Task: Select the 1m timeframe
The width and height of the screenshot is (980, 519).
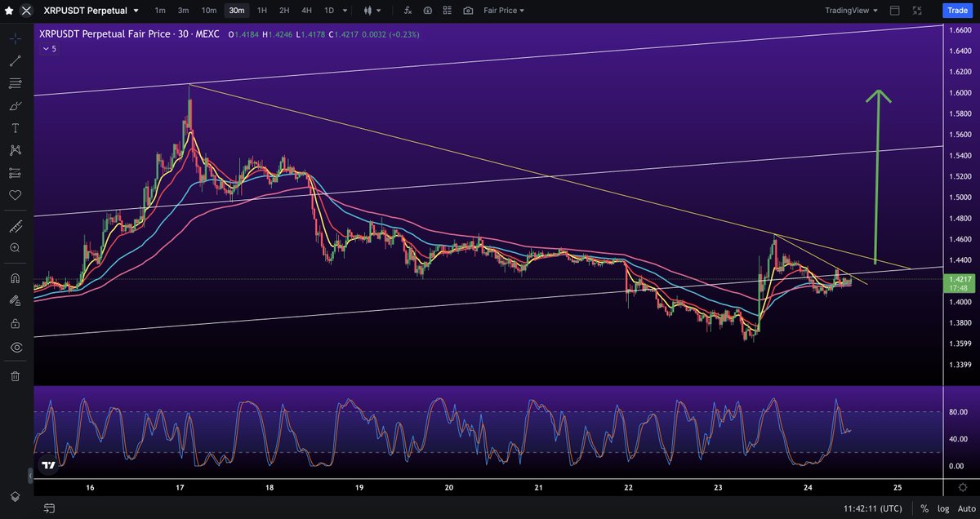Action: point(160,11)
